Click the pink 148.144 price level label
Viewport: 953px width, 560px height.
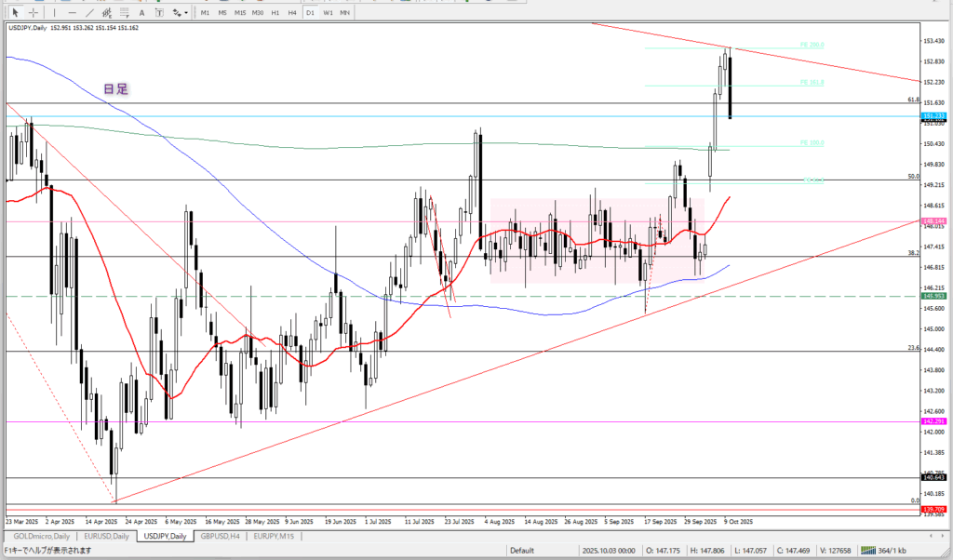tap(934, 221)
